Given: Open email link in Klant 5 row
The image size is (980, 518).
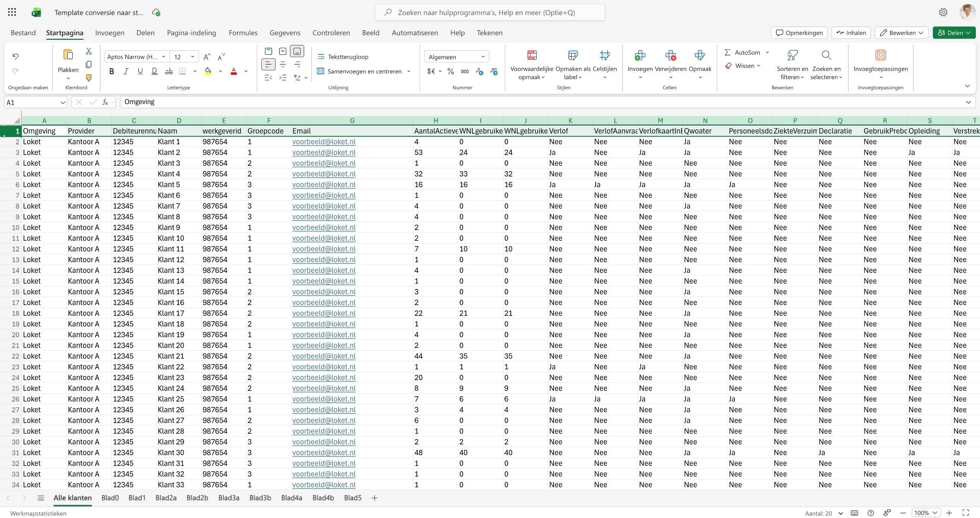Looking at the screenshot, I should click(x=324, y=185).
